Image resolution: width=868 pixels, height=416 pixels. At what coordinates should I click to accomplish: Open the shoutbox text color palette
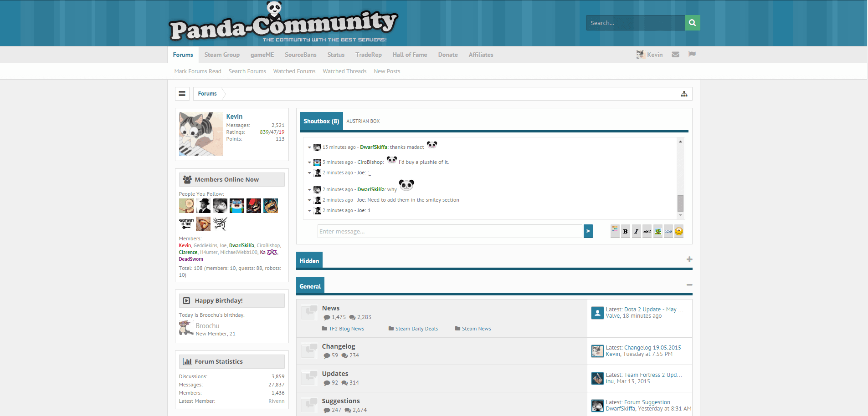(615, 231)
